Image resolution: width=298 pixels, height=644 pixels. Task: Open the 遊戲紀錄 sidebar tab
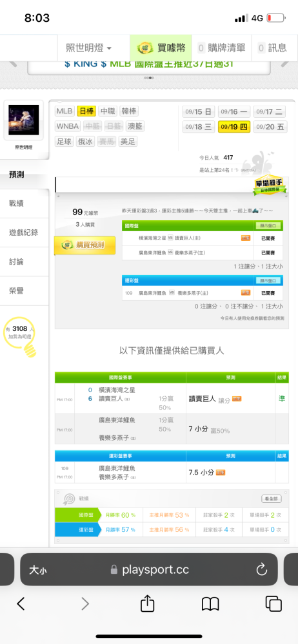pyautogui.click(x=25, y=232)
